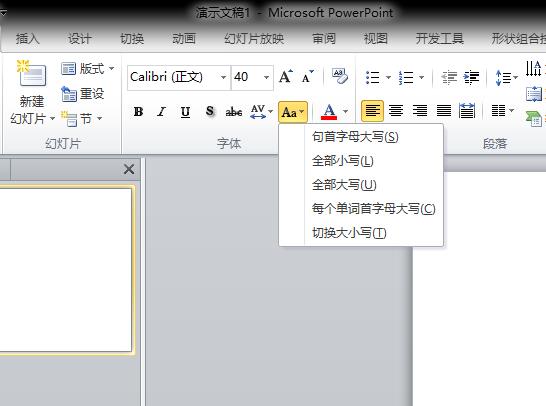
Task: Decrease font size with the small A icon
Action: click(x=307, y=77)
